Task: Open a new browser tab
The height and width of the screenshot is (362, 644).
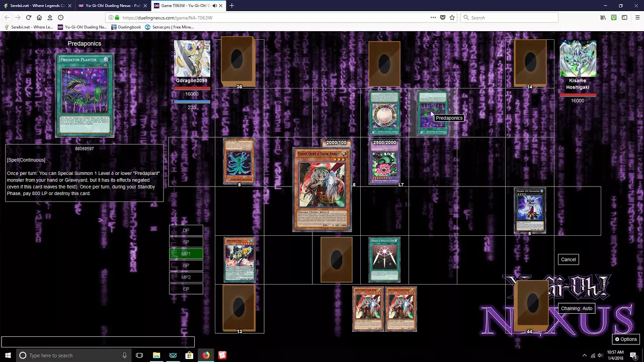Action: 231,6
